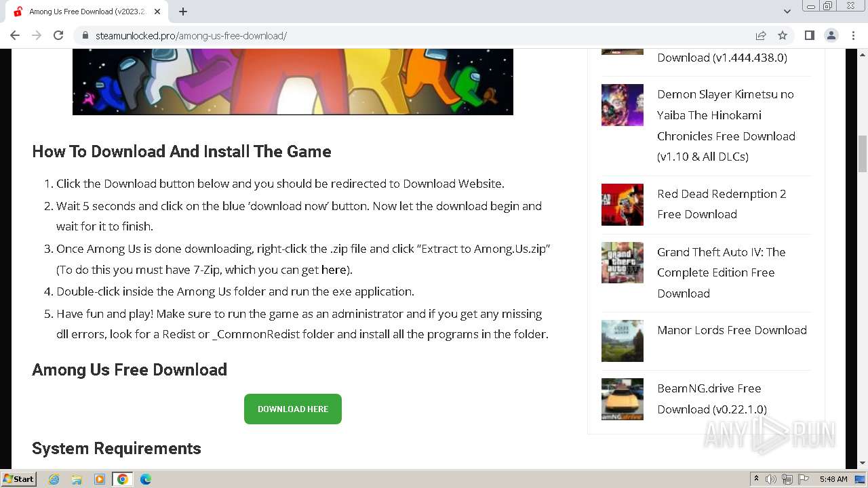The height and width of the screenshot is (488, 868).
Task: Expand the tab search dropdown
Action: point(787,12)
